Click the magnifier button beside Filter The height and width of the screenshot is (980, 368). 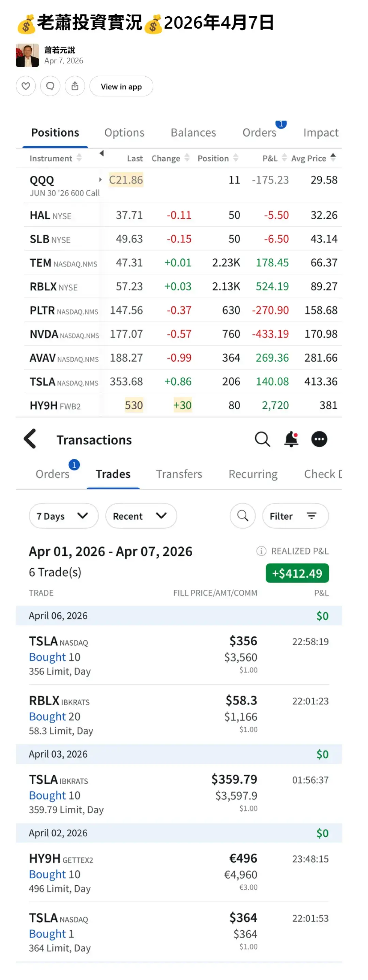pyautogui.click(x=242, y=516)
